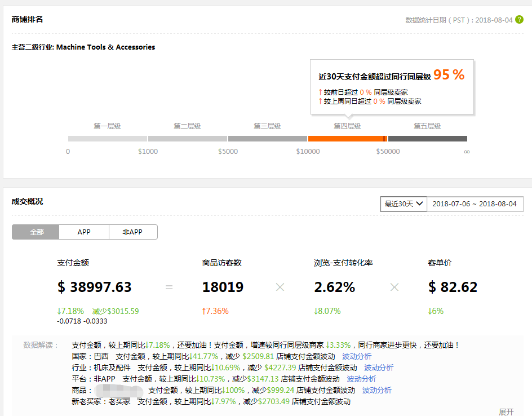This screenshot has width=532, height=416.
Task: Click the 较前日超过 0 % line
Action: click(x=363, y=92)
